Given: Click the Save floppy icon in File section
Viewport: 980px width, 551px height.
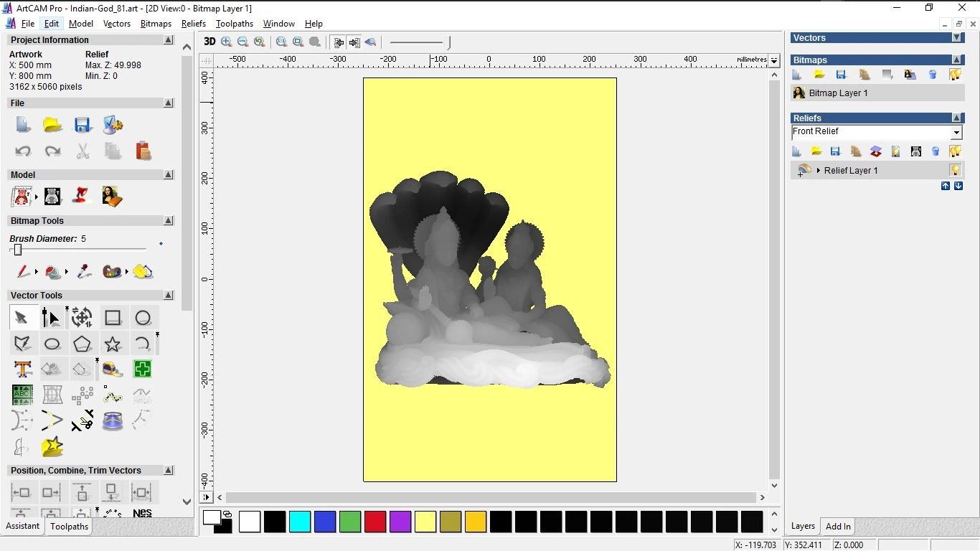Looking at the screenshot, I should [x=83, y=125].
